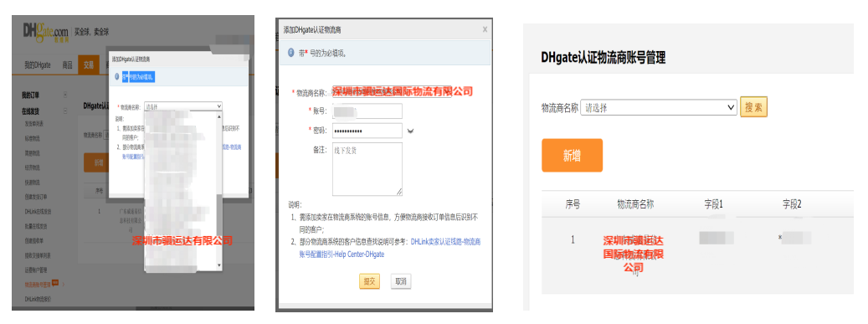The width and height of the screenshot is (868, 324).
Task: Click the 提交 button
Action: [x=370, y=281]
